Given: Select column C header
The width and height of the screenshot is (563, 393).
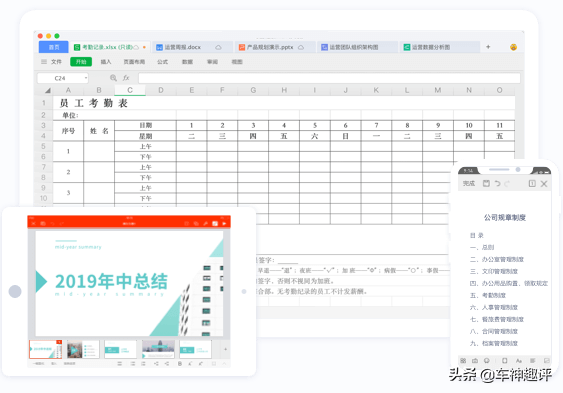Looking at the screenshot, I should (130, 90).
